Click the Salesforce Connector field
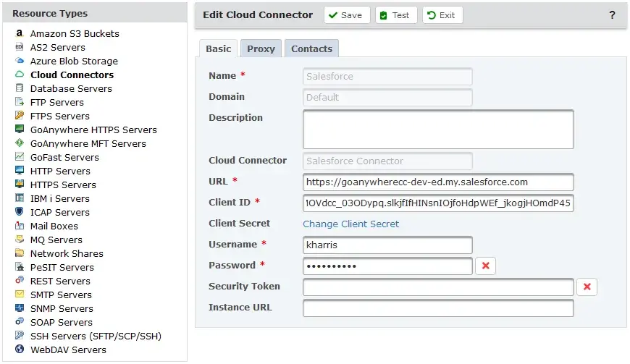Screen dimensions: 630x364 387,161
